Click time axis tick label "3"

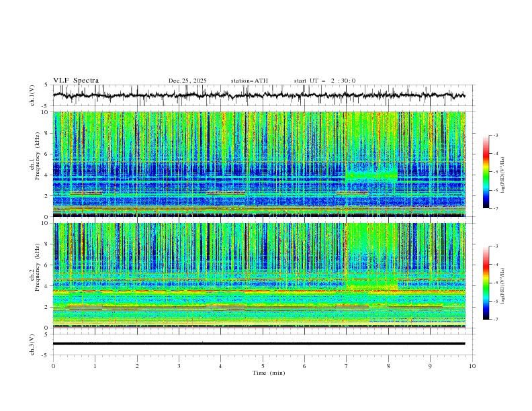click(x=179, y=366)
